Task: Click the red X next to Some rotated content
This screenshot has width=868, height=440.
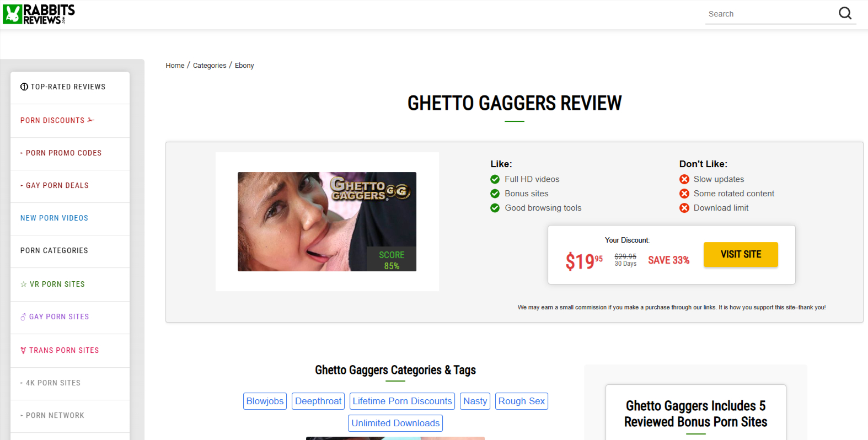Action: click(684, 194)
